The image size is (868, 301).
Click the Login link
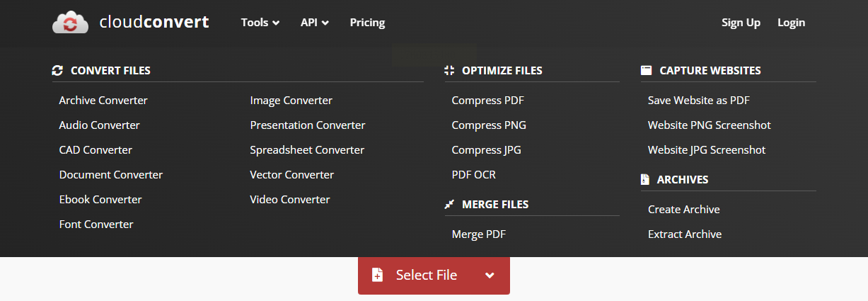(791, 23)
